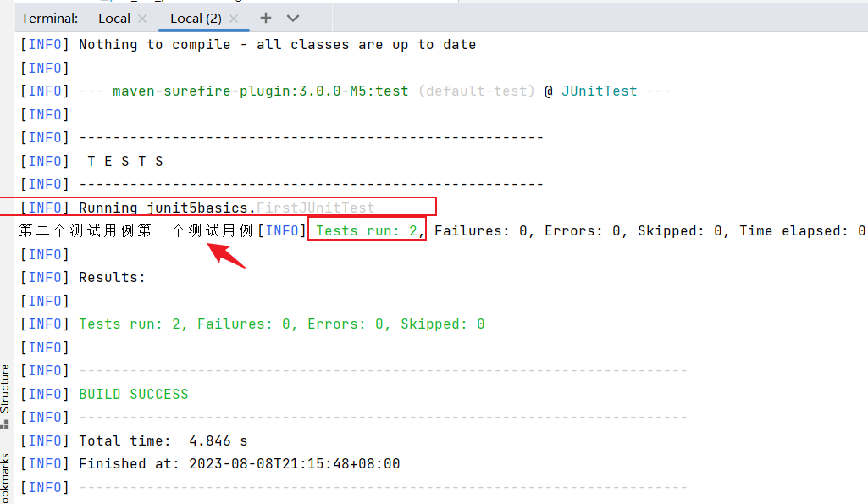This screenshot has width=868, height=504.
Task: Switch to the Local terminal tab
Action: point(113,18)
